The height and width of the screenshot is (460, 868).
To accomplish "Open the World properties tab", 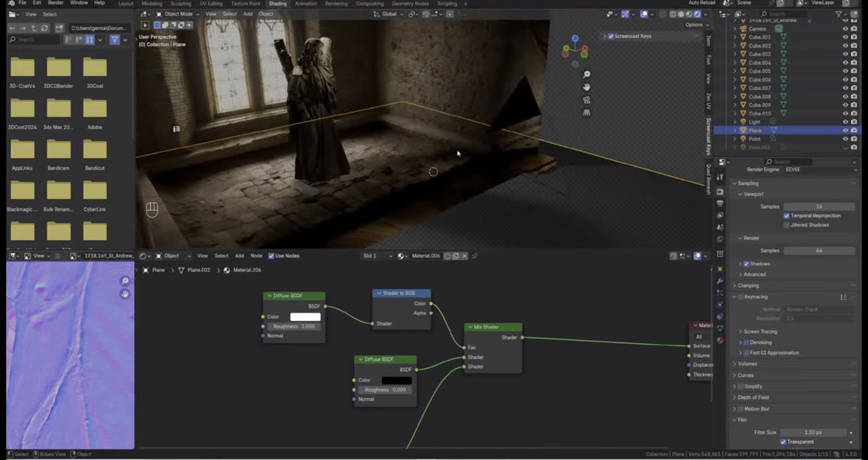I will tap(720, 239).
